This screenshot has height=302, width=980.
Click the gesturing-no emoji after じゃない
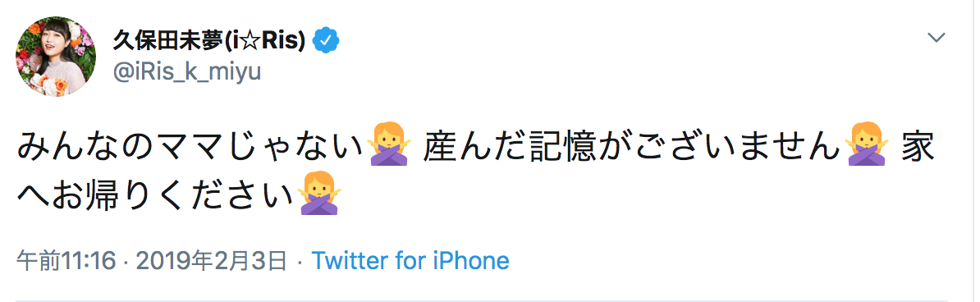(x=389, y=145)
